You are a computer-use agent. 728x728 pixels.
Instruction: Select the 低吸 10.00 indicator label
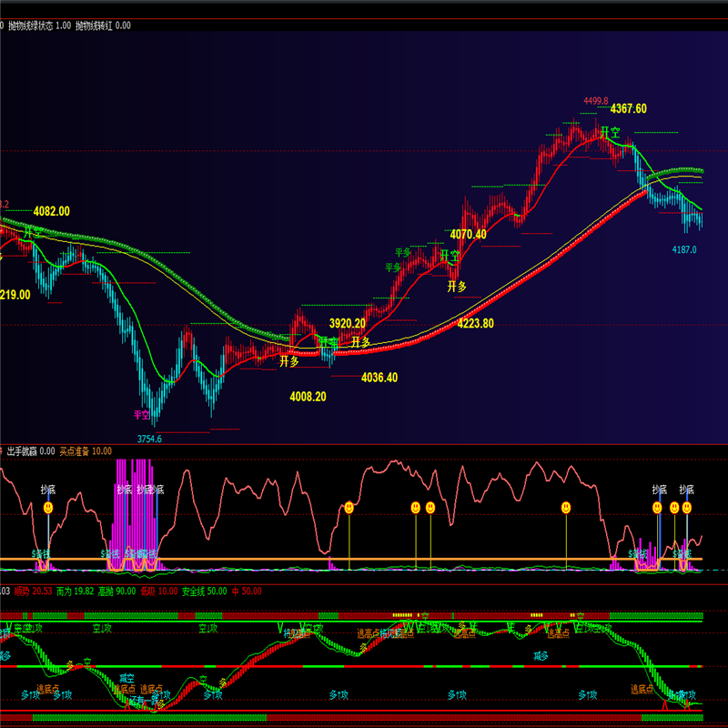159,591
